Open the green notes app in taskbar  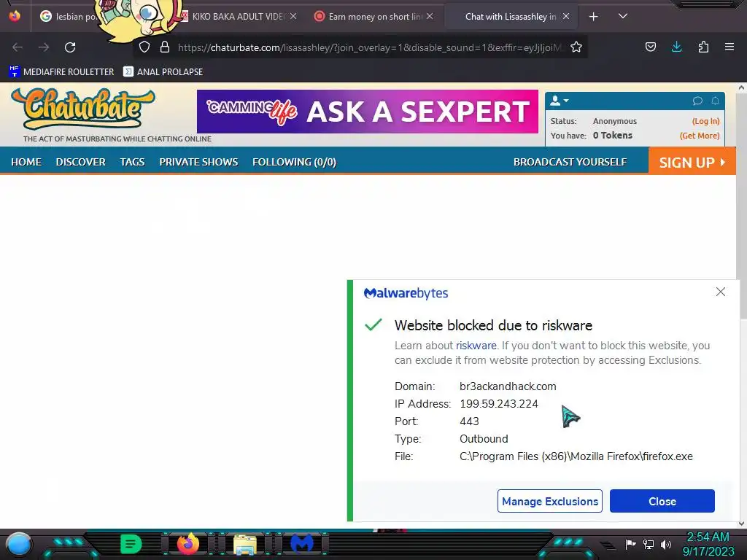[x=131, y=544]
